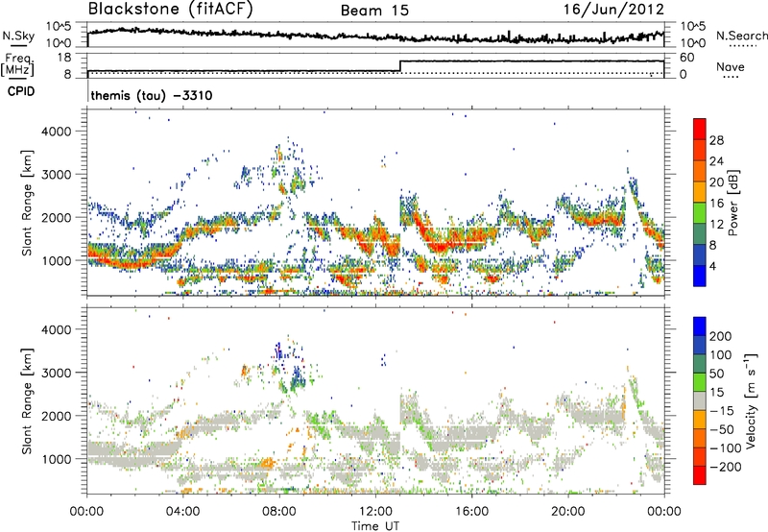This screenshot has width=768, height=532.
Task: Click the gray -15 to 15 velocity swatch
Action: point(700,400)
